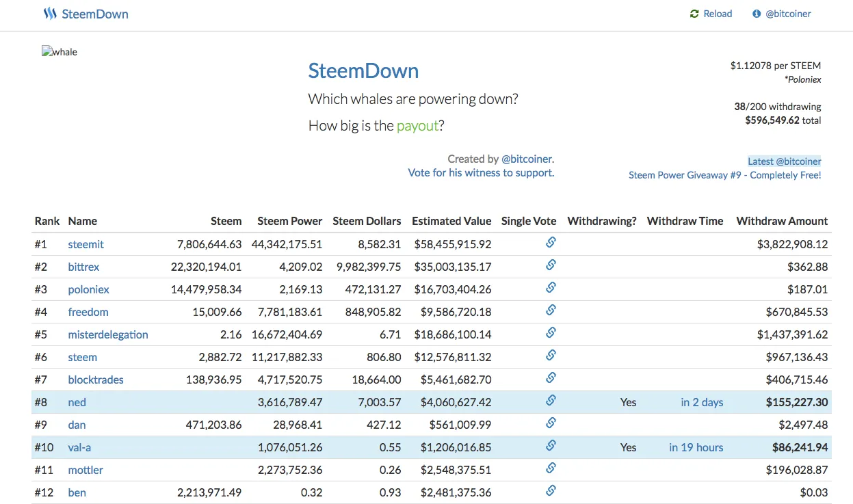Open the ned account link
Image resolution: width=853 pixels, height=504 pixels.
[77, 402]
